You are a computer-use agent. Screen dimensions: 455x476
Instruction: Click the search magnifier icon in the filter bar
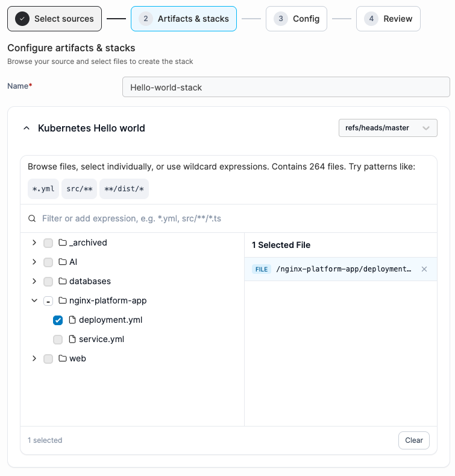tap(32, 218)
